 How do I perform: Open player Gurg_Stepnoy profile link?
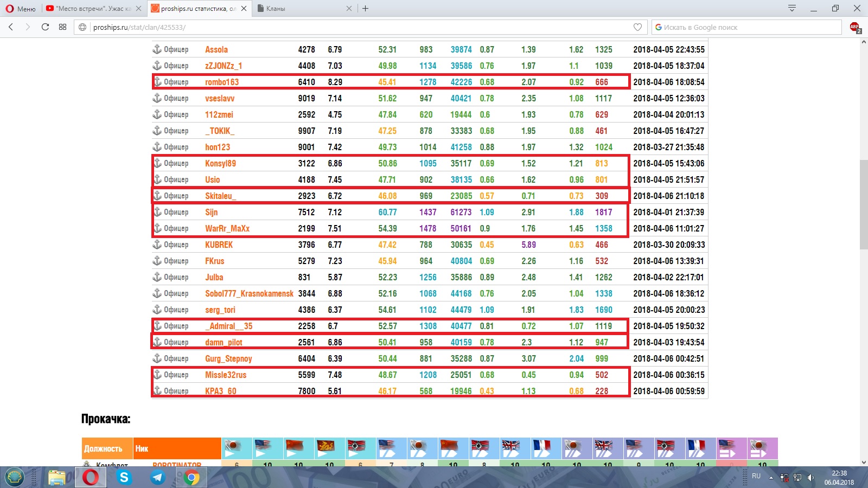[228, 358]
